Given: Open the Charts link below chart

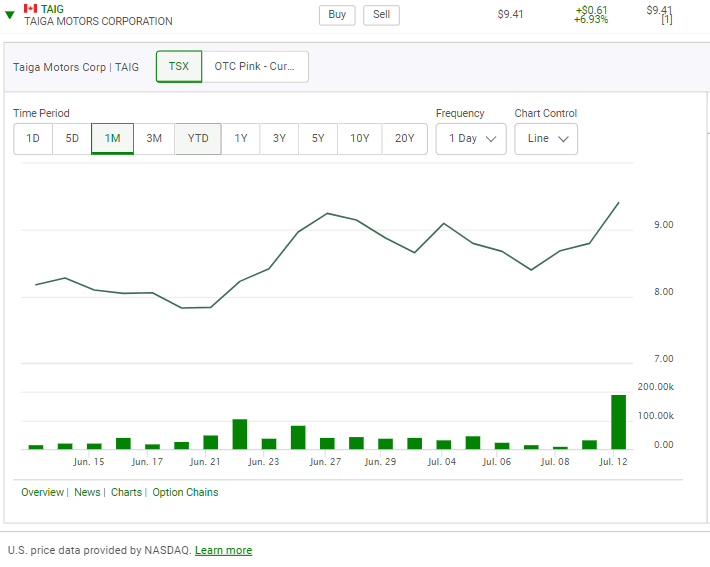Looking at the screenshot, I should click(126, 492).
